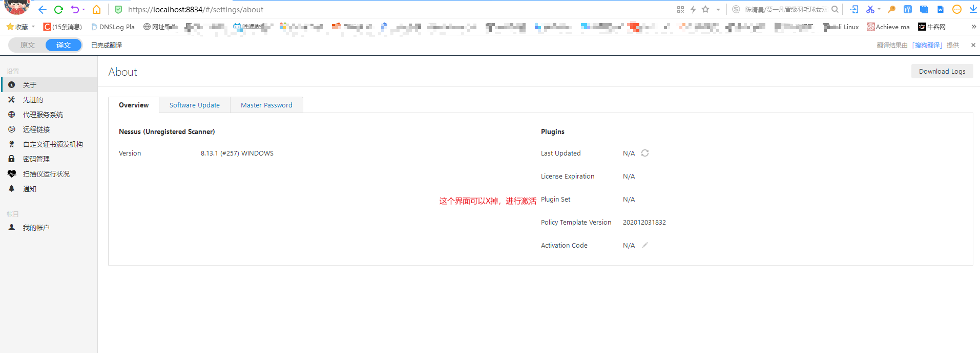The height and width of the screenshot is (353, 980).
Task: Click the browser back arrow
Action: pyautogui.click(x=43, y=10)
